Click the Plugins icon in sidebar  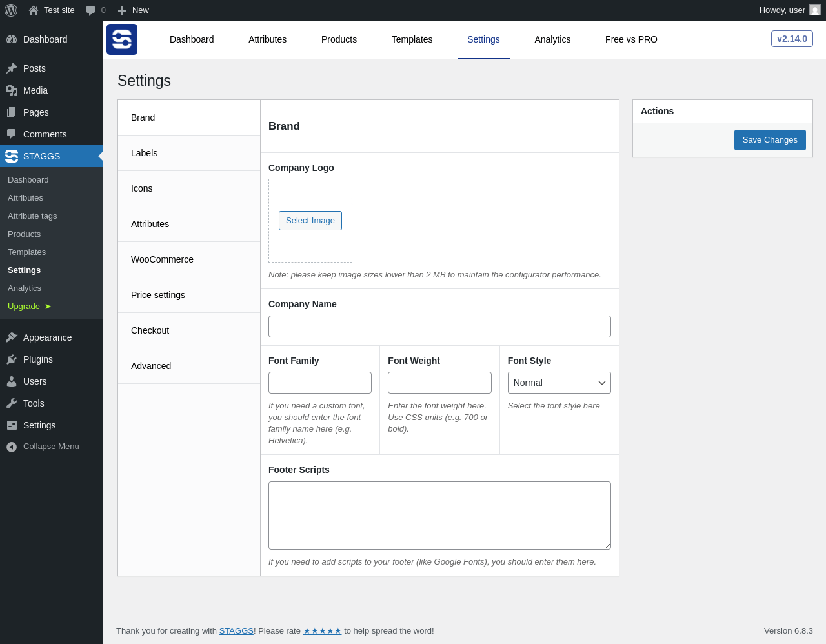pyautogui.click(x=12, y=359)
